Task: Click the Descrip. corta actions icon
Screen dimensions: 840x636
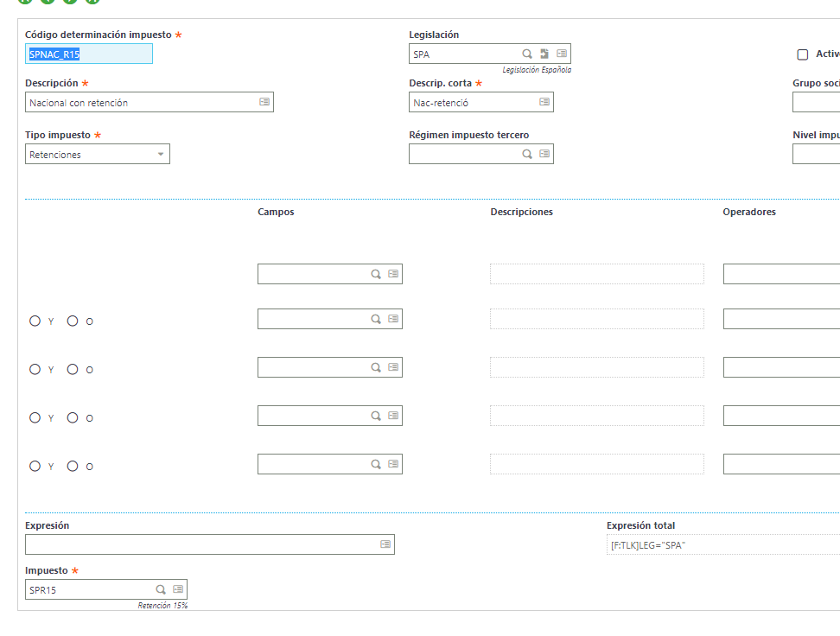Action: click(544, 102)
